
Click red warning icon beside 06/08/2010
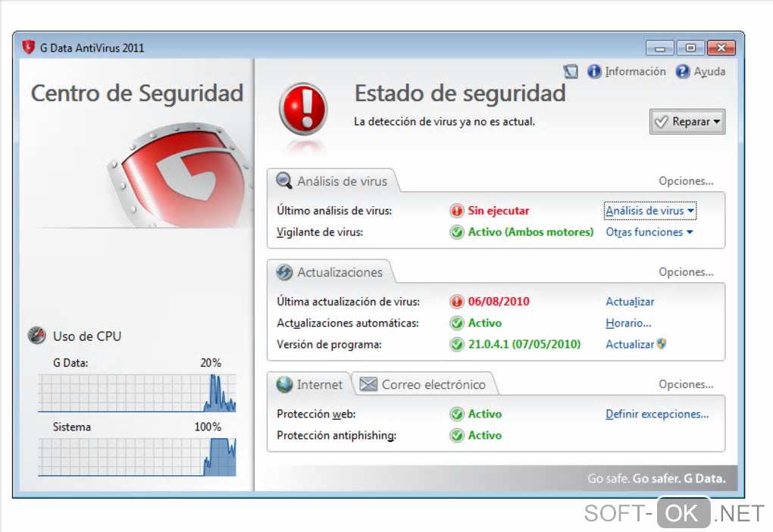[457, 302]
